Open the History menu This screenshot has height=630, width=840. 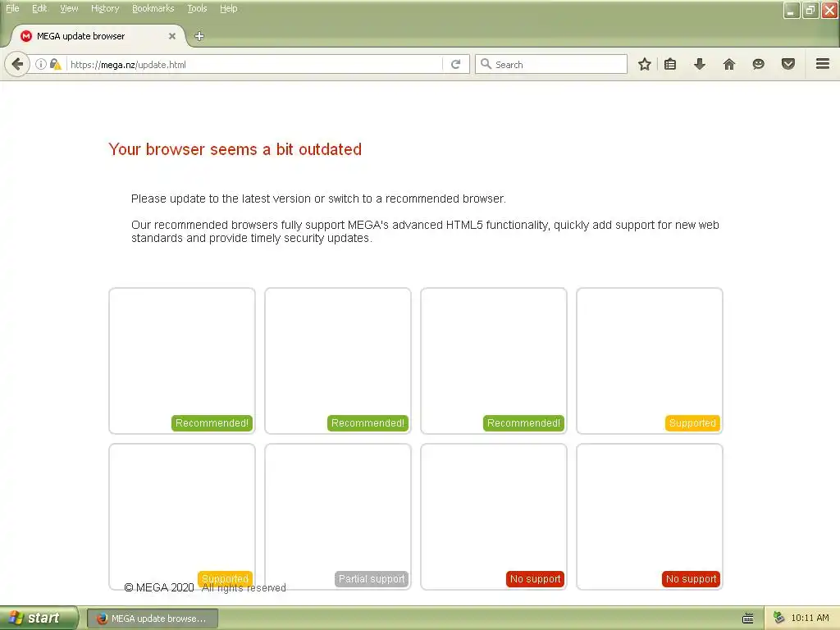point(105,8)
